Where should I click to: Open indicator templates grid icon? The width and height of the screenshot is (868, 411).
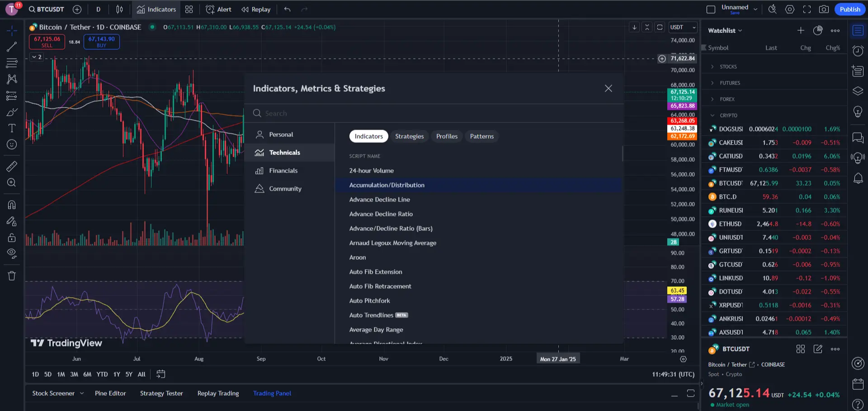(x=189, y=9)
